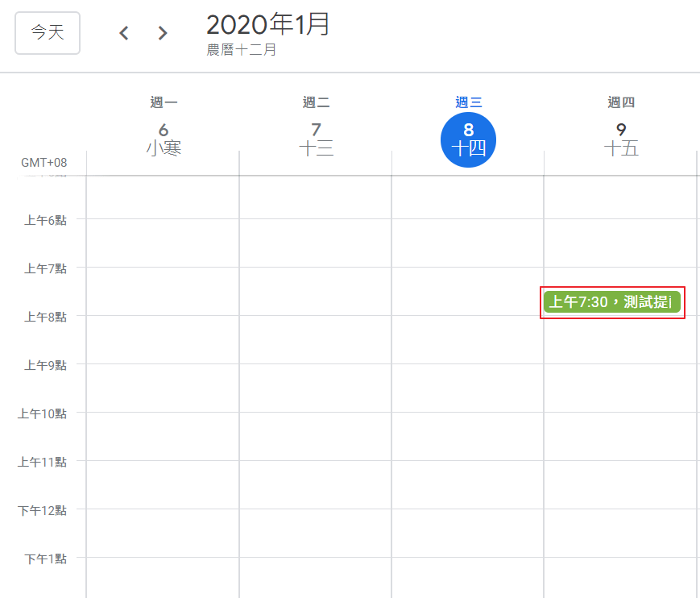The width and height of the screenshot is (700, 598).
Task: Click the 上午9點 time slot on Thursday
Action: (x=620, y=388)
